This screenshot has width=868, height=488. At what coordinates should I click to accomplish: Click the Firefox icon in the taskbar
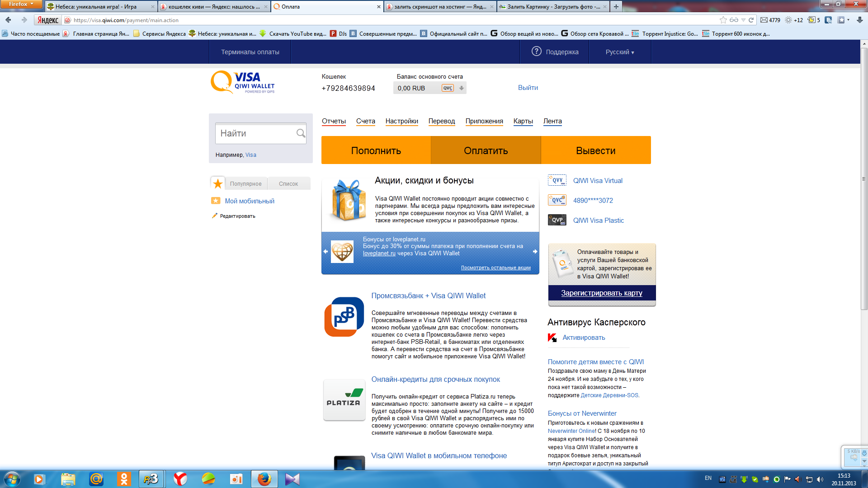coord(264,479)
